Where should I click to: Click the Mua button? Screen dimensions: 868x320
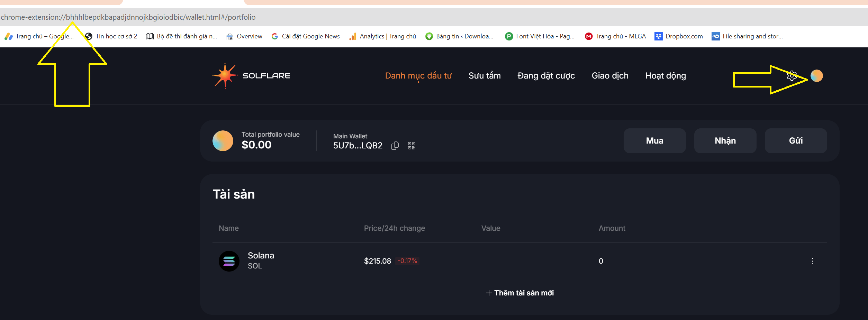coord(655,141)
